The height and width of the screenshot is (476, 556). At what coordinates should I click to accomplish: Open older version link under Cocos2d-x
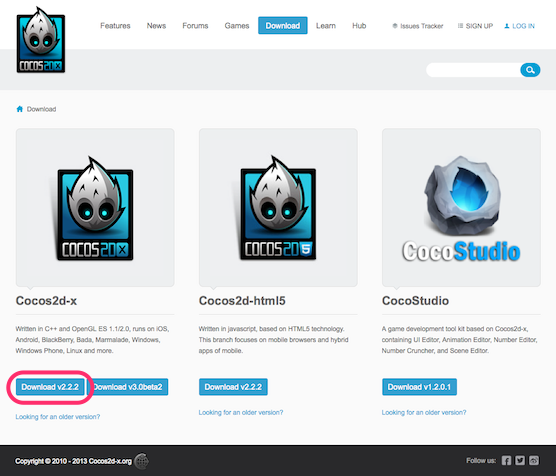(x=58, y=417)
